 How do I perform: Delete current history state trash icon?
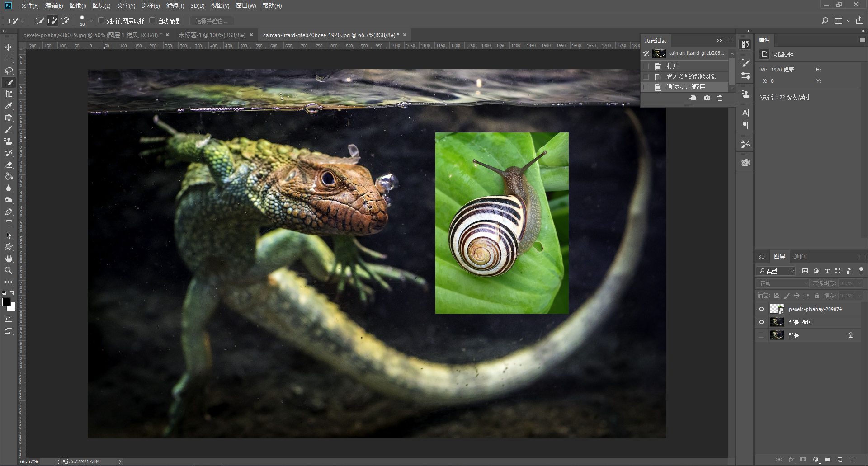click(x=720, y=98)
